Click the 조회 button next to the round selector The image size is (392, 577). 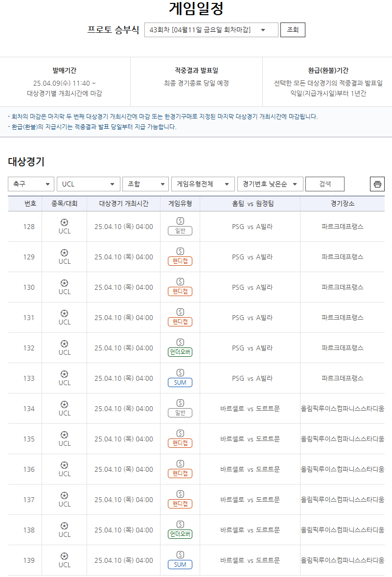click(x=292, y=29)
